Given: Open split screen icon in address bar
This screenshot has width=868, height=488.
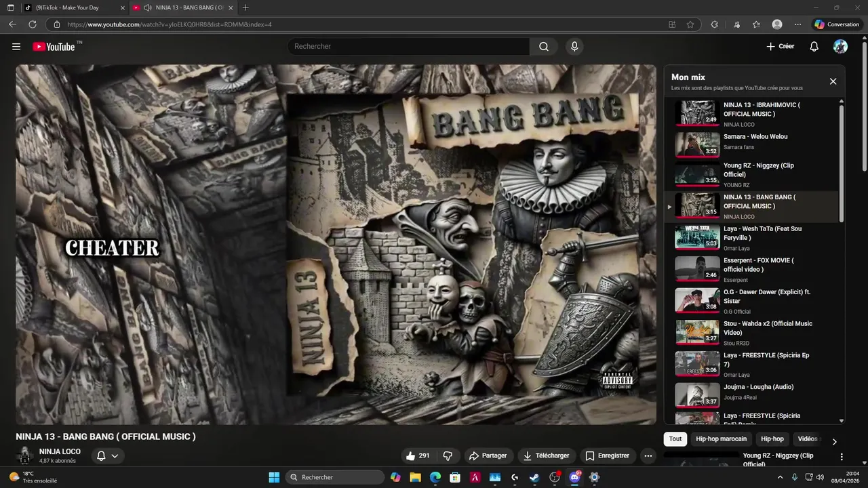Looking at the screenshot, I should (672, 24).
